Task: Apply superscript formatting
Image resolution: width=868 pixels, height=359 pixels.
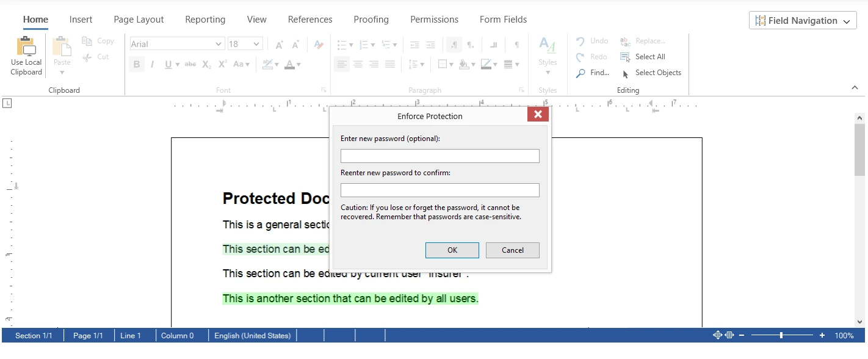Action: click(x=222, y=63)
